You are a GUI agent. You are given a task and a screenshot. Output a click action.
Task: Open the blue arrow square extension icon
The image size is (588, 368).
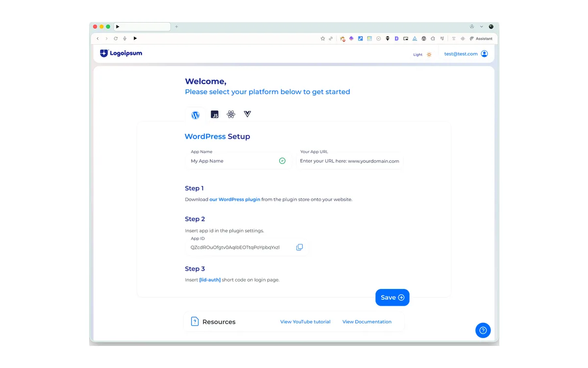pos(360,38)
